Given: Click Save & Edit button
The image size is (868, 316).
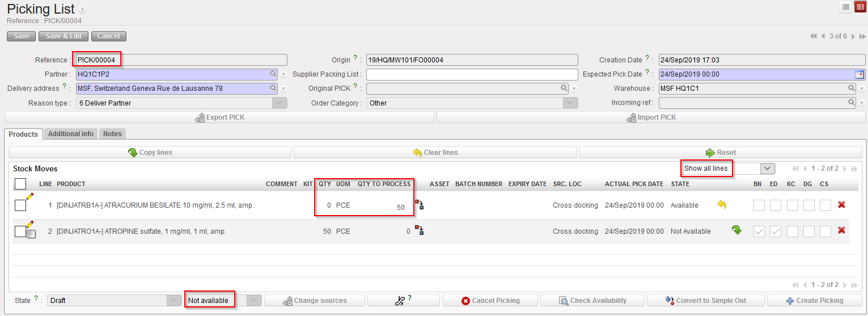Looking at the screenshot, I should tap(63, 36).
